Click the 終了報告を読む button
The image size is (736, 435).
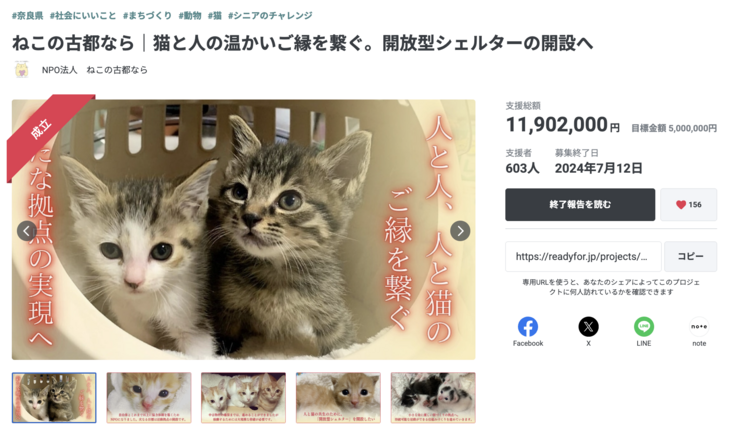pos(580,205)
